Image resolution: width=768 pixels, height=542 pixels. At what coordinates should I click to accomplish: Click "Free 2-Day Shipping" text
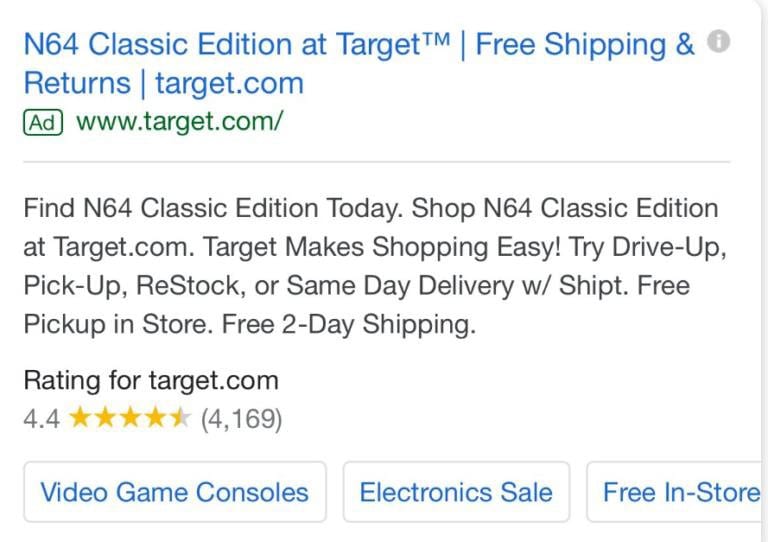coord(348,325)
